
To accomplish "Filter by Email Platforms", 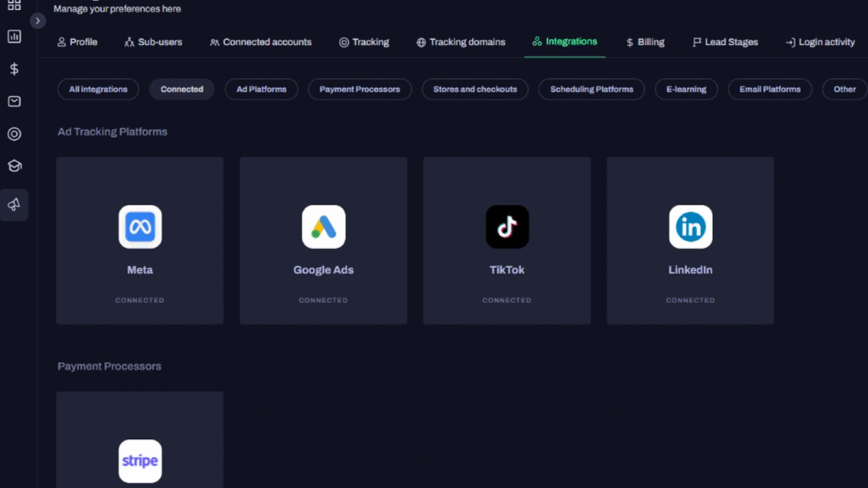I will [770, 90].
